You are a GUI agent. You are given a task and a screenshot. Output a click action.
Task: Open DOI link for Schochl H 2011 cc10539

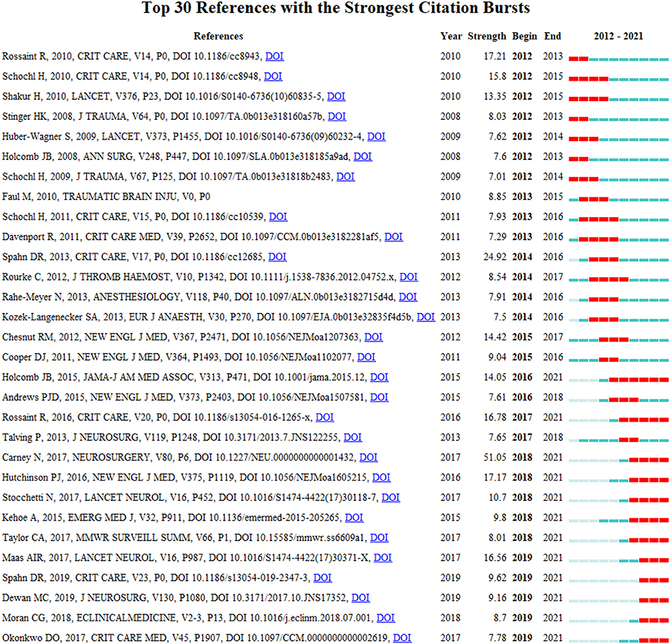(278, 217)
